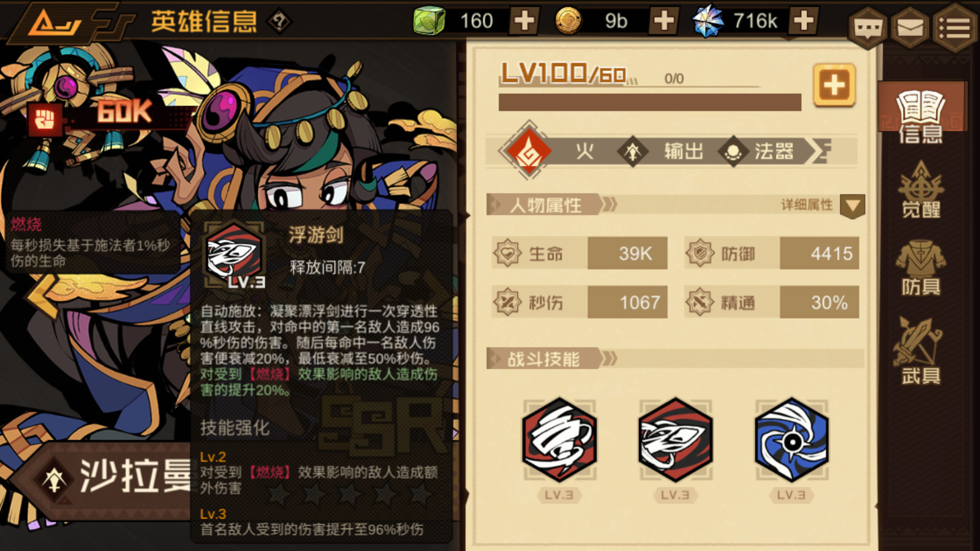Screen dimensions: 980x551
Task: Switch to the 防具 tab
Action: pyautogui.click(x=921, y=268)
